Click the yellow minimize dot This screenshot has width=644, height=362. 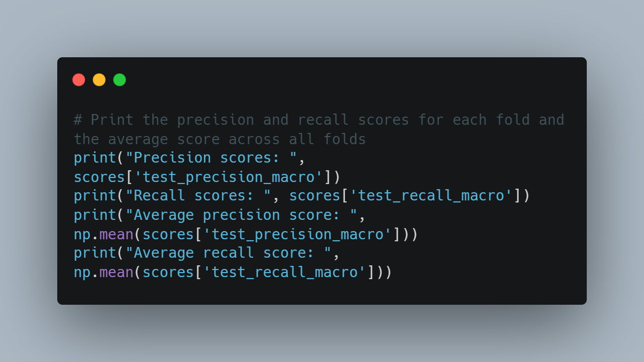(x=99, y=80)
